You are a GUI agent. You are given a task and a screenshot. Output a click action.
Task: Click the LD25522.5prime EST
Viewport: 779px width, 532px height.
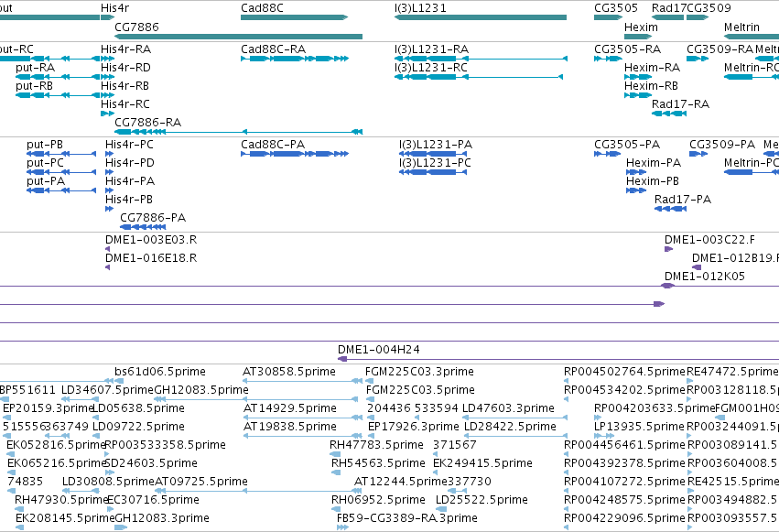click(x=441, y=510)
